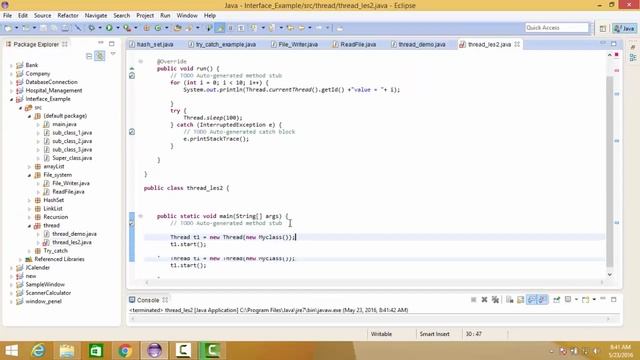640x360 pixels.
Task: Collapse all in Package Explorer
Action: click(89, 56)
